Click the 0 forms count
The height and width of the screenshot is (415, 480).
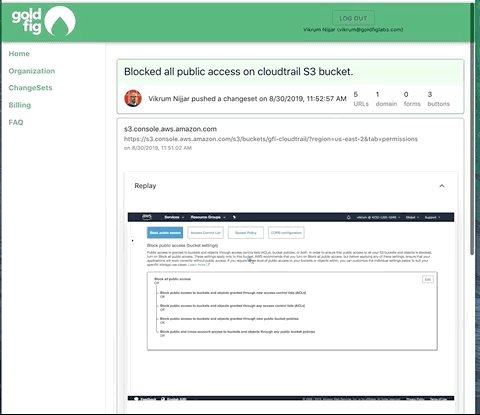[412, 99]
